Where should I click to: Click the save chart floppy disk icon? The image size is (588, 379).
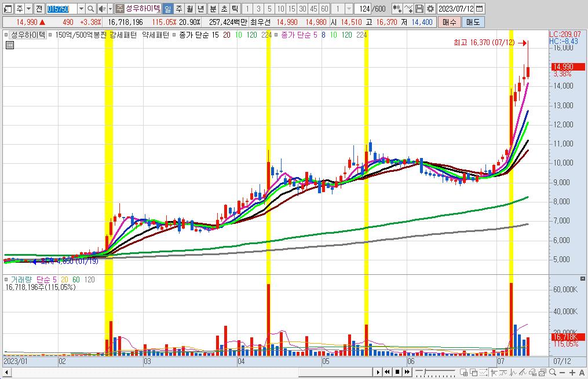[419, 9]
